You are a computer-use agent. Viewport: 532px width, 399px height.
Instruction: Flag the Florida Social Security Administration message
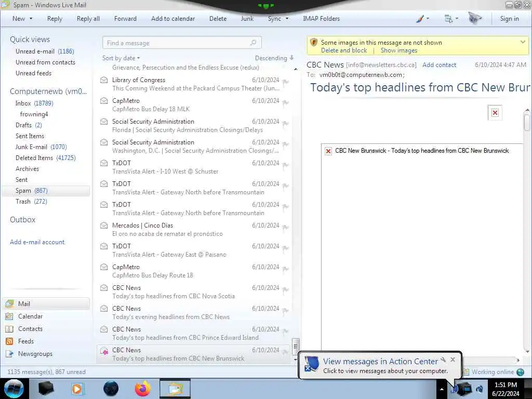point(286,124)
